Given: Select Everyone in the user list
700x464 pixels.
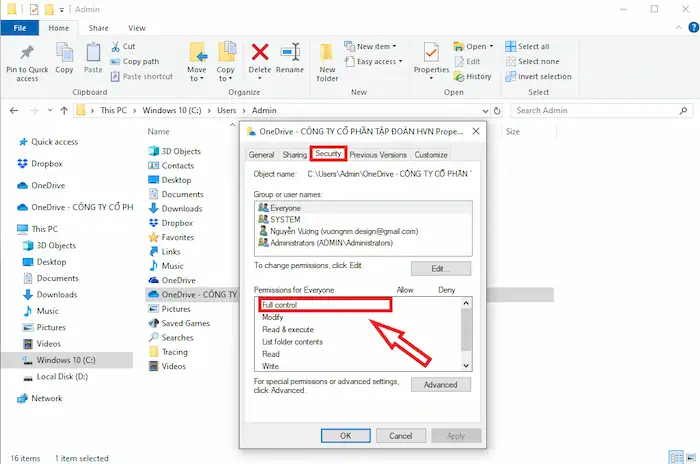Looking at the screenshot, I should click(x=285, y=207).
